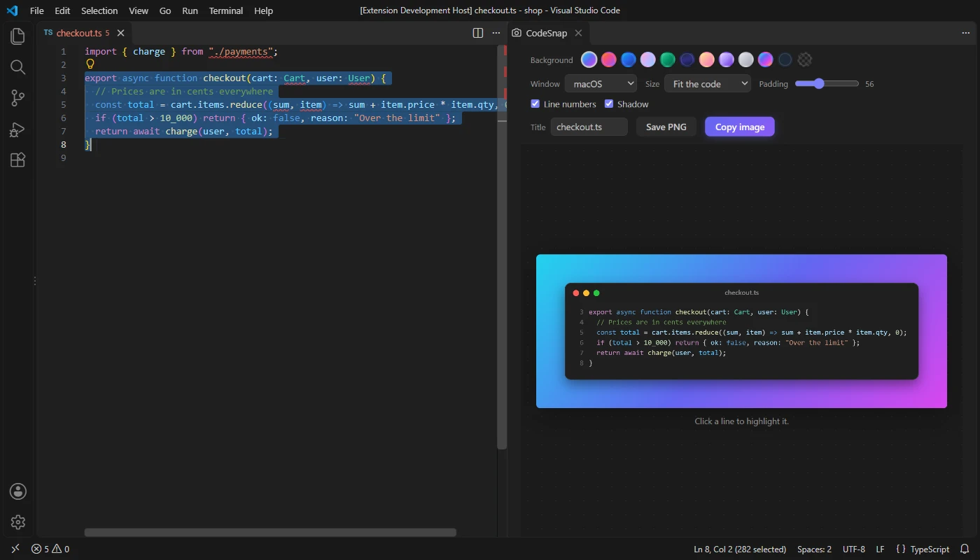Open the Search view in the activity bar
Viewport: 980px width, 560px height.
18,67
